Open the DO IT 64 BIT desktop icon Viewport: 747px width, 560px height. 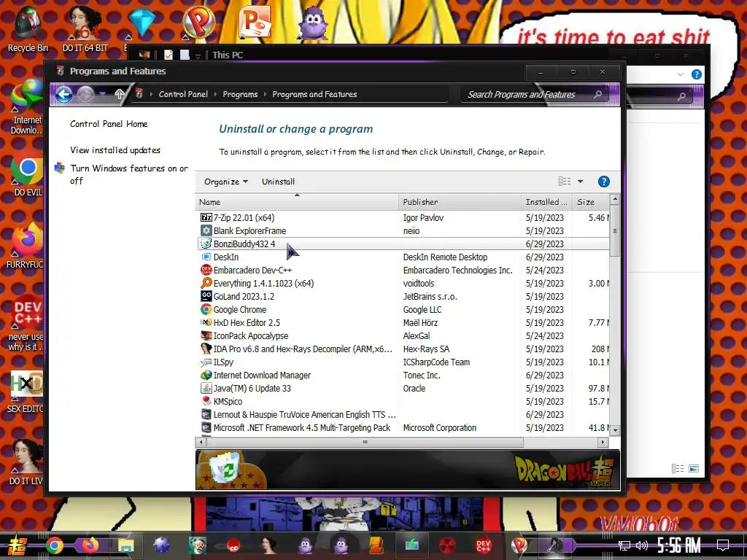pyautogui.click(x=85, y=29)
